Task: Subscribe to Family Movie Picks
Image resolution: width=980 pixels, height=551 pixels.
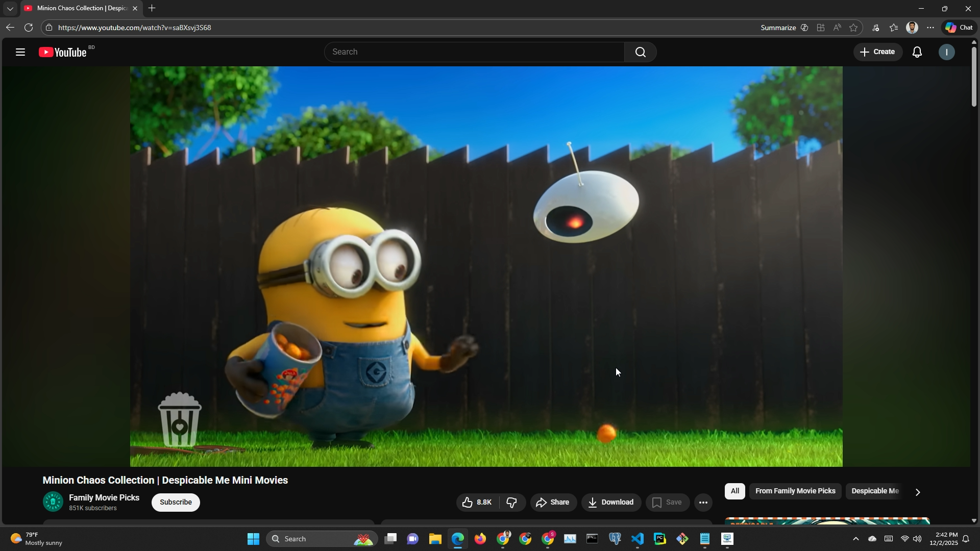Action: [176, 503]
